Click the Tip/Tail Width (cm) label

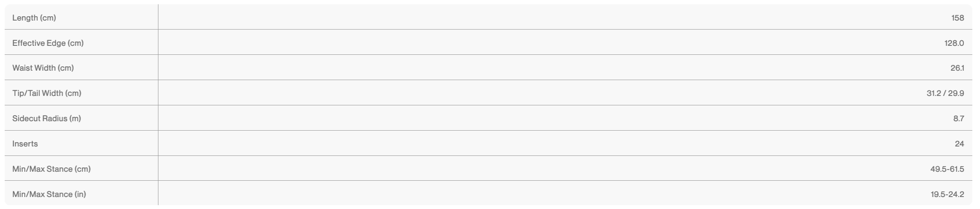coord(47,93)
